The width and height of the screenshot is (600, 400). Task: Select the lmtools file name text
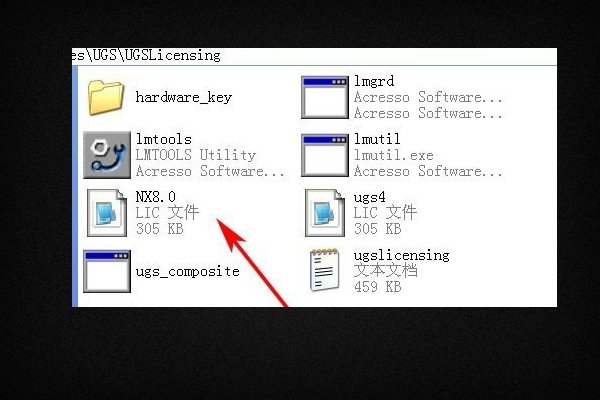click(x=163, y=139)
